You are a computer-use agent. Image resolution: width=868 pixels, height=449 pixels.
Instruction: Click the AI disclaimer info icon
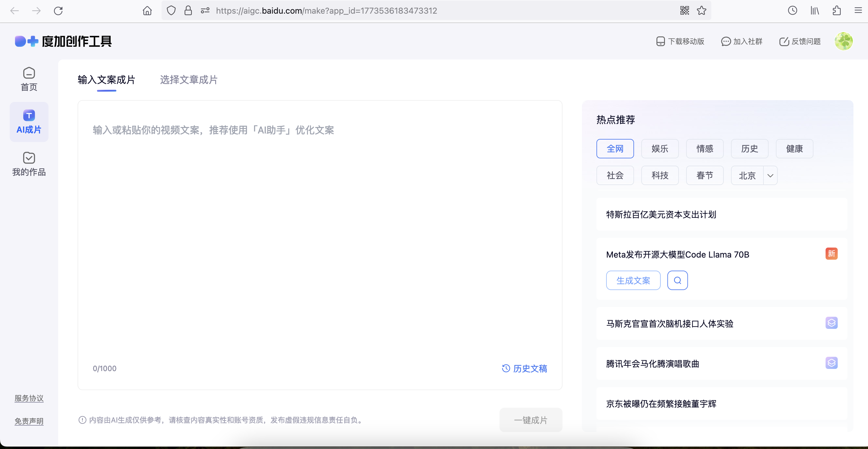point(82,420)
